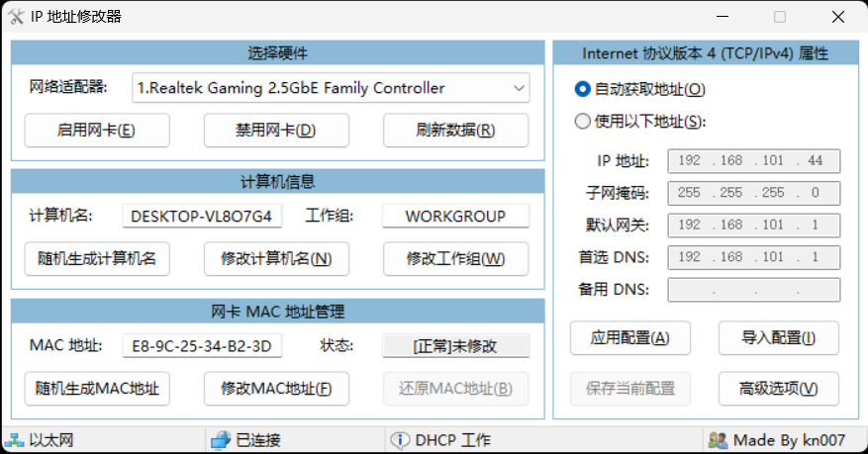Click 以太网 text in status bar
This screenshot has height=454, width=868.
point(51,440)
